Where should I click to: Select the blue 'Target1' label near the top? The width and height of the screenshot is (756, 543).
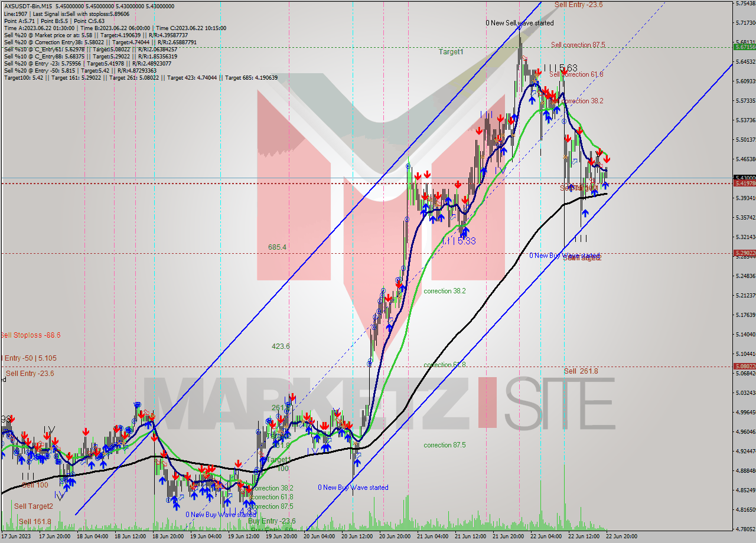pos(451,52)
